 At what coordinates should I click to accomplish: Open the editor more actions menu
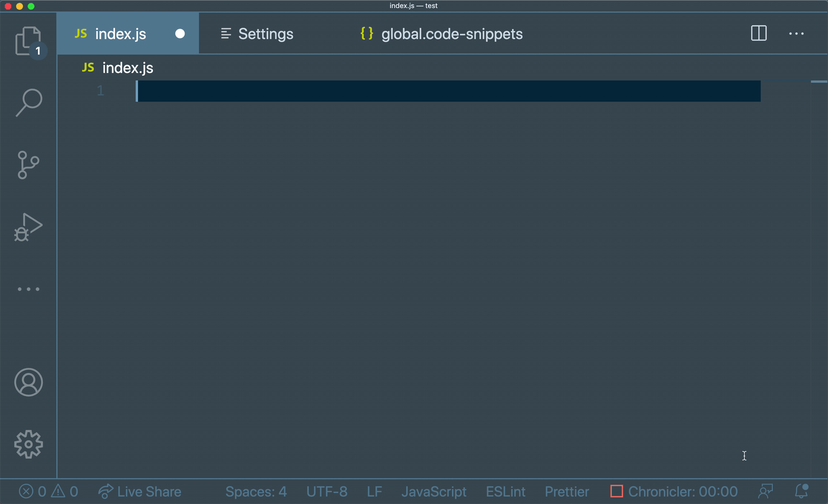coord(796,33)
